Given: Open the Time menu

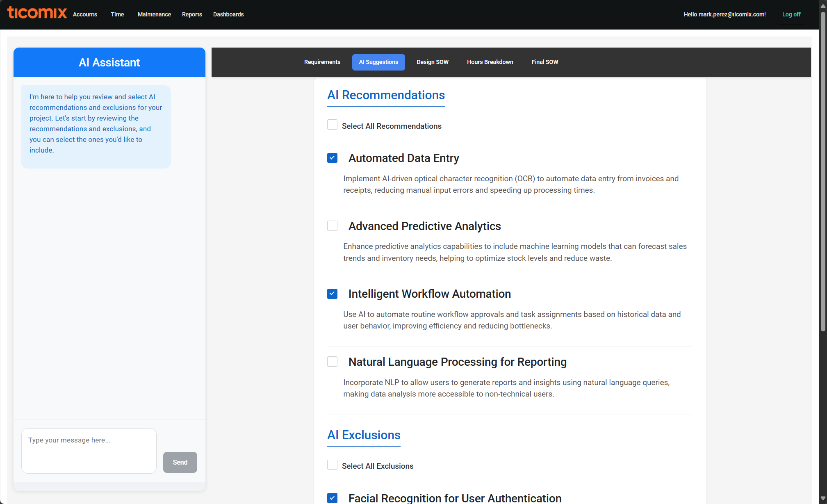Looking at the screenshot, I should point(117,14).
